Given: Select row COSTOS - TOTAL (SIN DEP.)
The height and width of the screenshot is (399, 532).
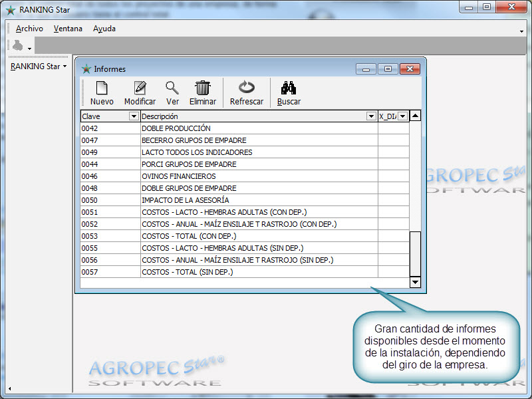Looking at the screenshot, I should (x=244, y=272).
